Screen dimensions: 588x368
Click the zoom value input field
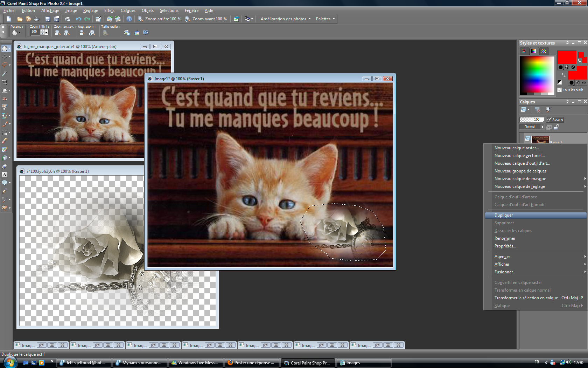(35, 32)
